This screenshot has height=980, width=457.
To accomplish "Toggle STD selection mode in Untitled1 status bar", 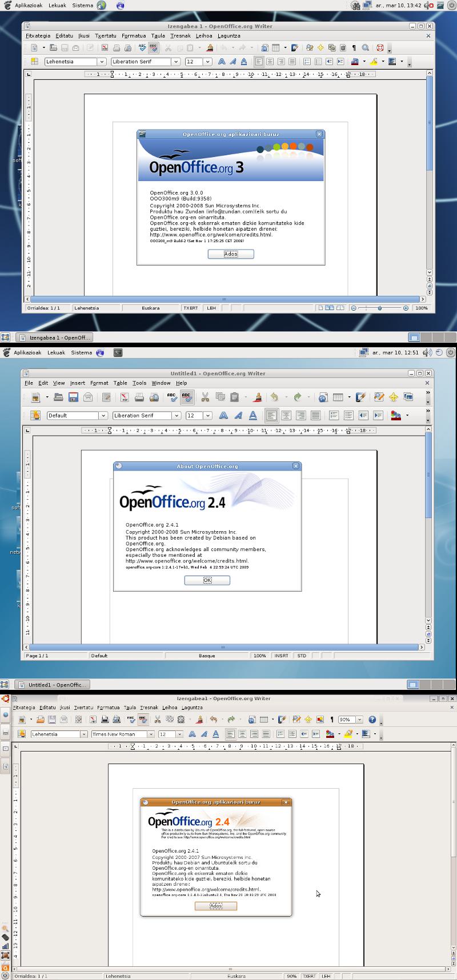I will coord(302,656).
